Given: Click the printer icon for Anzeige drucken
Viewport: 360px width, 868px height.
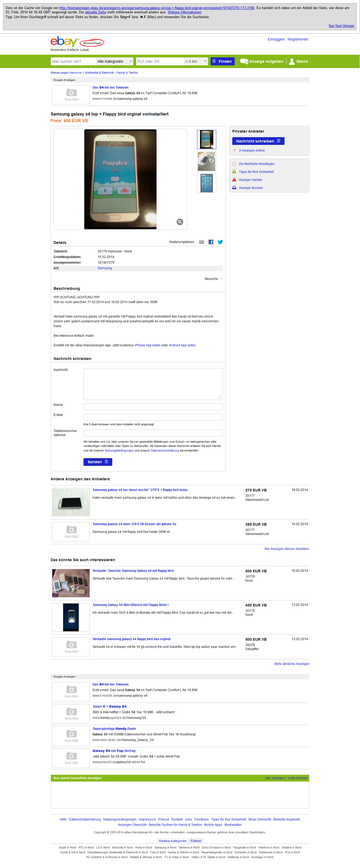Looking at the screenshot, I should (234, 188).
